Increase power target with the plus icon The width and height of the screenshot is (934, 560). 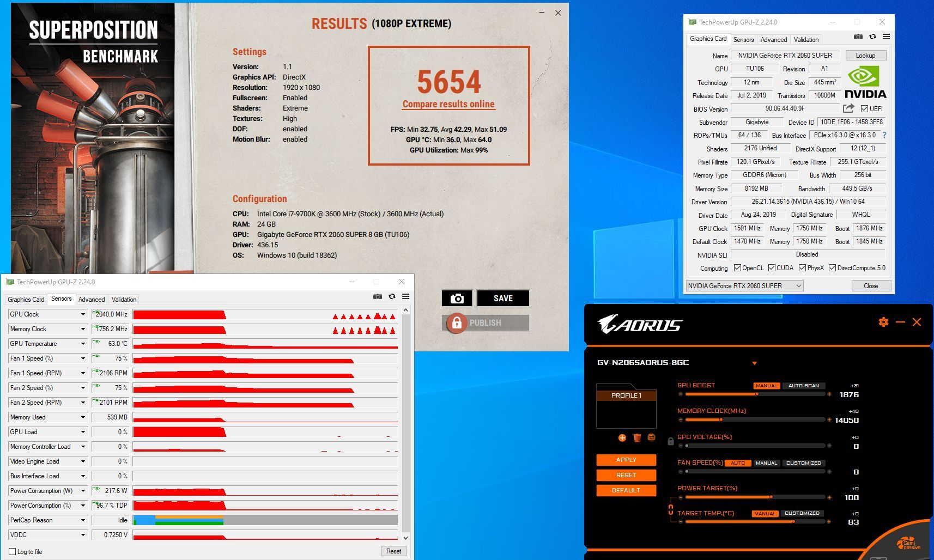[829, 497]
